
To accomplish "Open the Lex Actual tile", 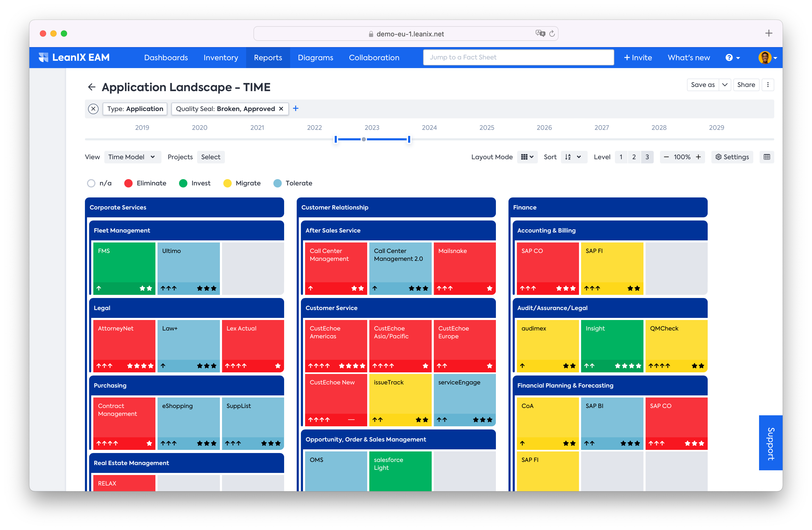I will coord(253,346).
